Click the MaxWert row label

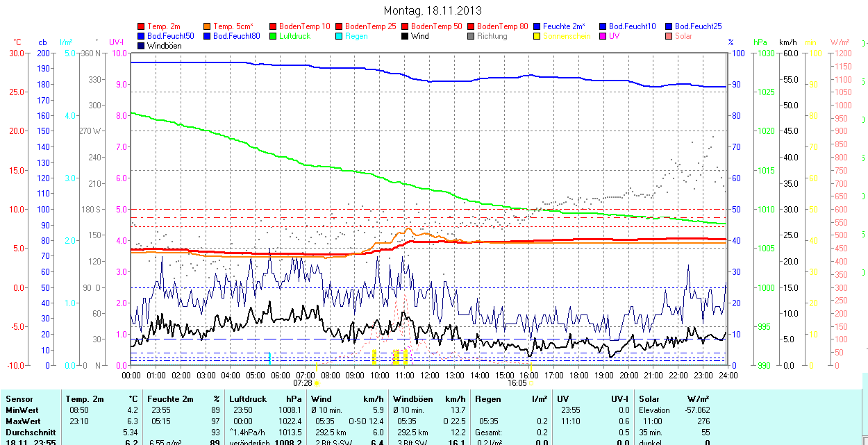tap(23, 421)
